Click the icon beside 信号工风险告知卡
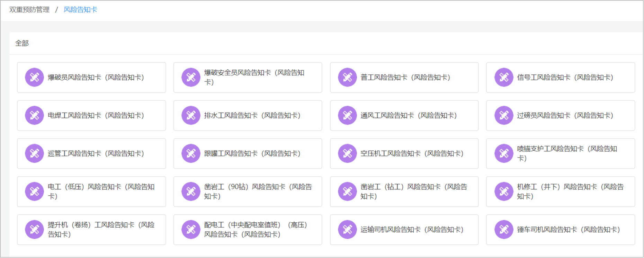The width and height of the screenshot is (644, 258). (x=504, y=77)
